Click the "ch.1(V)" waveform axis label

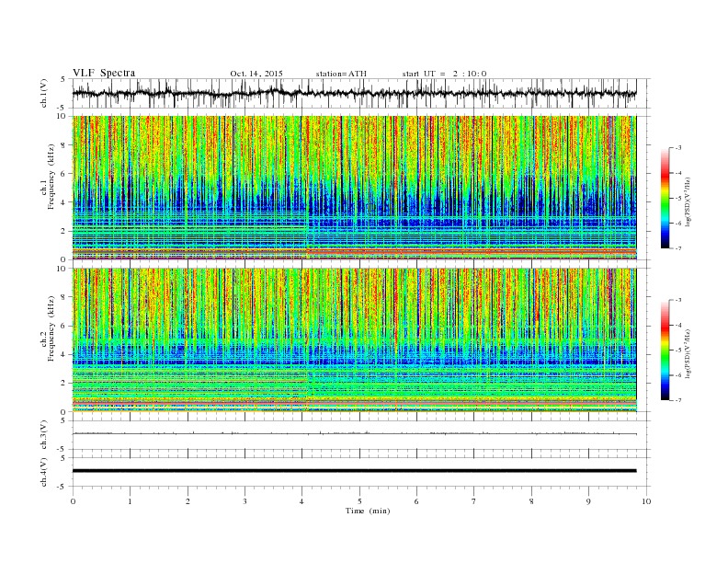pyautogui.click(x=44, y=93)
